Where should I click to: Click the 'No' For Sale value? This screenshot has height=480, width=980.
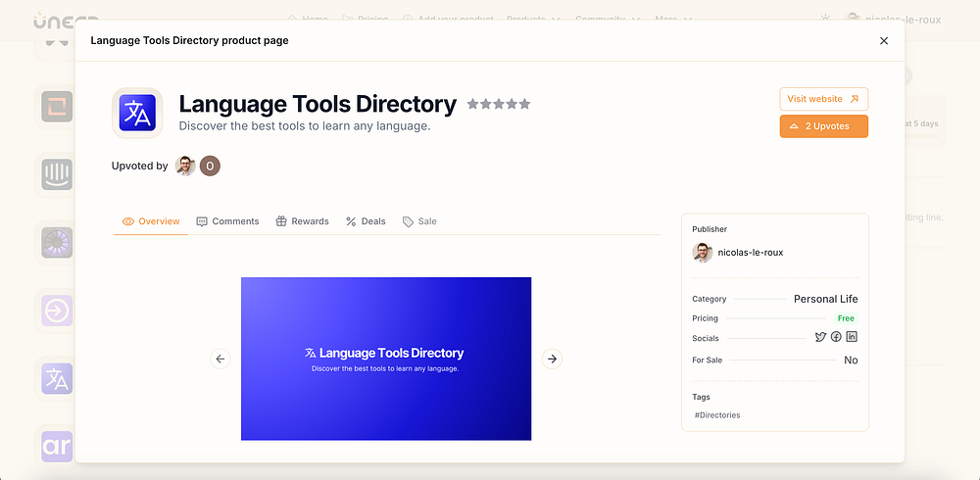tap(851, 360)
